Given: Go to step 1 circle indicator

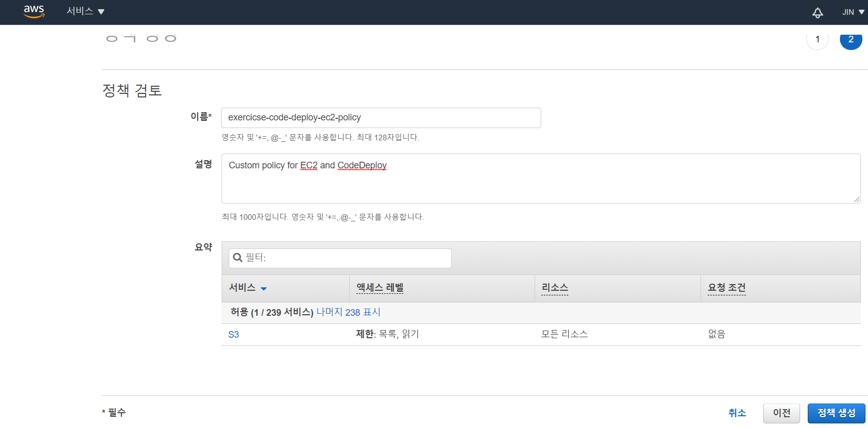Looking at the screenshot, I should click(x=817, y=40).
